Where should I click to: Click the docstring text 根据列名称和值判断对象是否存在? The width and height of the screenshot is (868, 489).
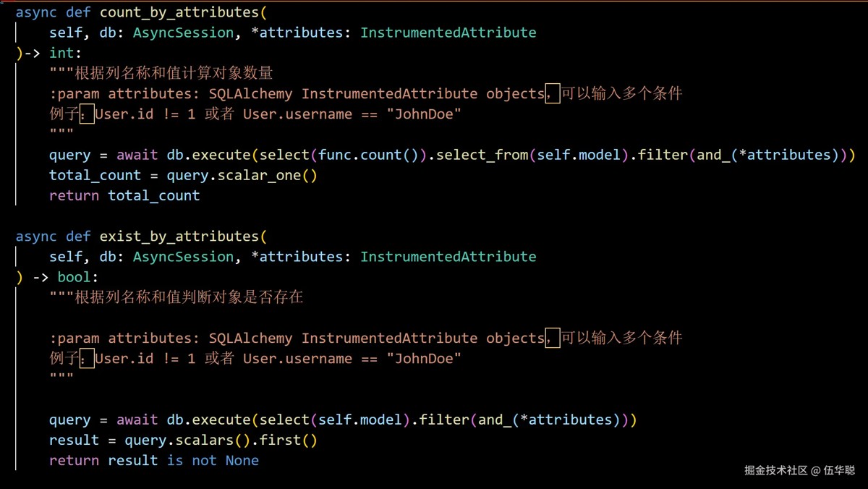(189, 297)
